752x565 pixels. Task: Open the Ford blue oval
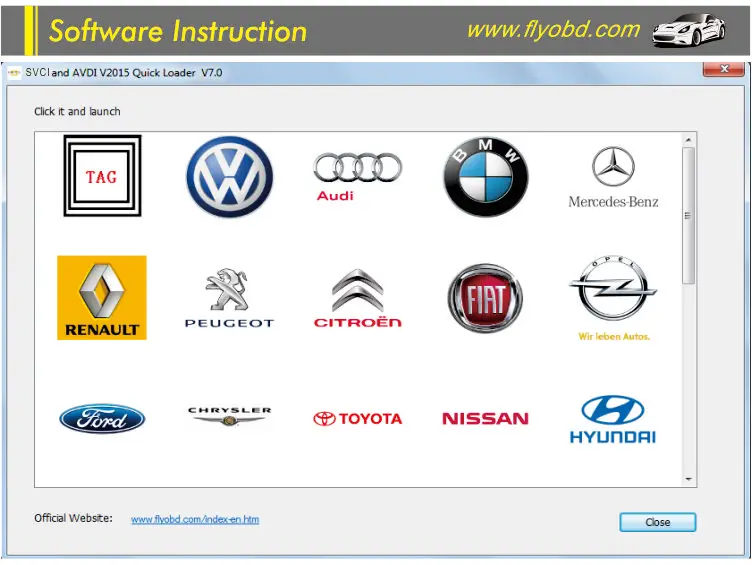102,419
